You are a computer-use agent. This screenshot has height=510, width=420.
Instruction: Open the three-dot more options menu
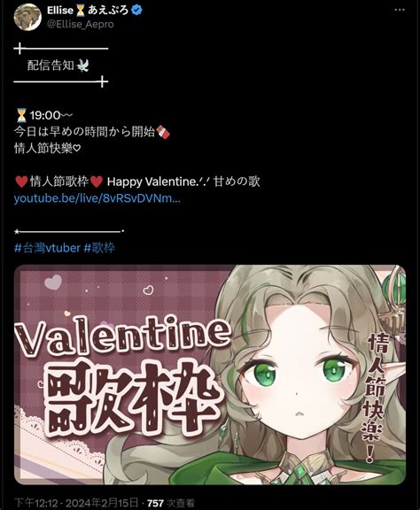400,10
